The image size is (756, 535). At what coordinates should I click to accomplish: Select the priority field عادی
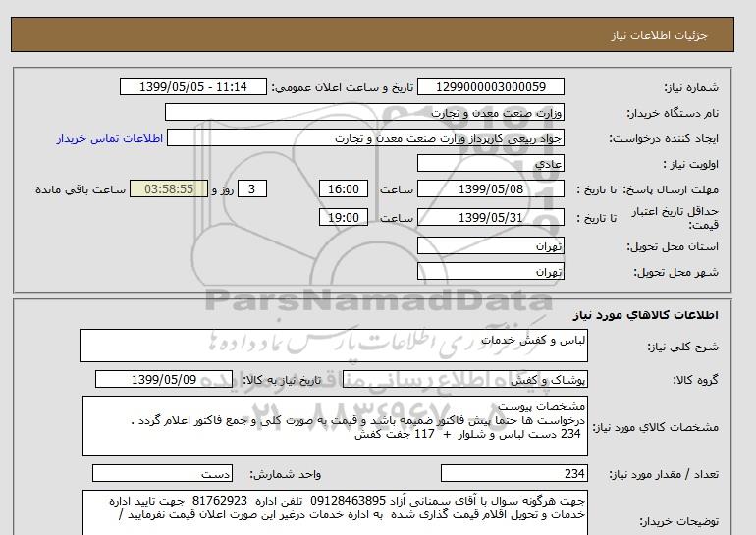(x=490, y=164)
